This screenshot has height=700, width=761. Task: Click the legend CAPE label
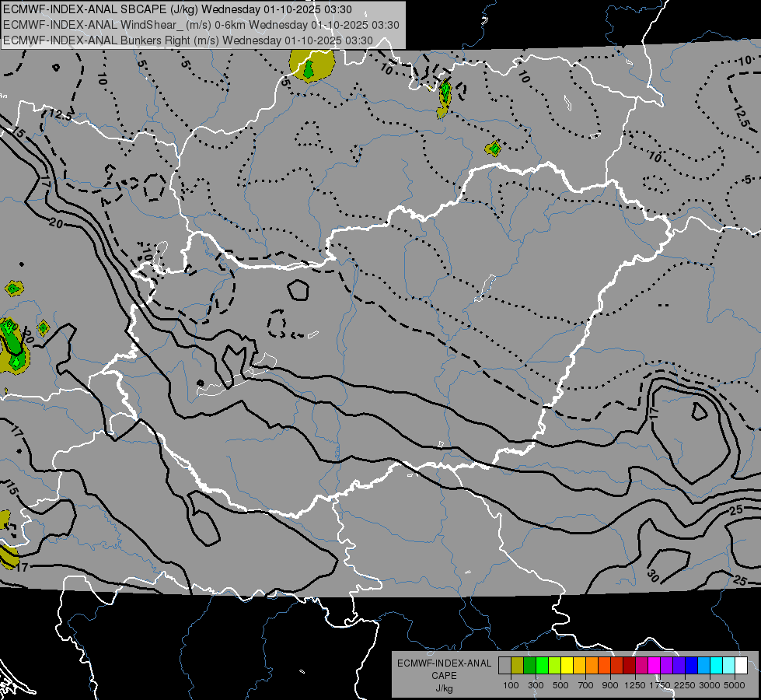point(444,676)
